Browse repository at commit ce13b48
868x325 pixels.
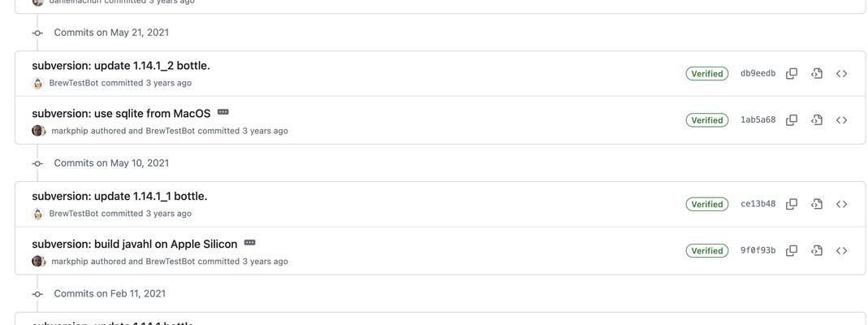(841, 204)
